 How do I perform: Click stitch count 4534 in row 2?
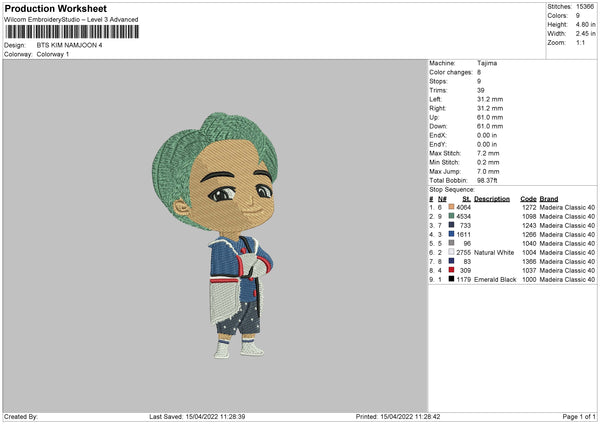point(463,217)
